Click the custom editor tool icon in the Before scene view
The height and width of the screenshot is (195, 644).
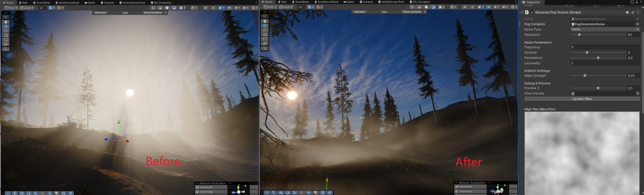(x=6, y=49)
